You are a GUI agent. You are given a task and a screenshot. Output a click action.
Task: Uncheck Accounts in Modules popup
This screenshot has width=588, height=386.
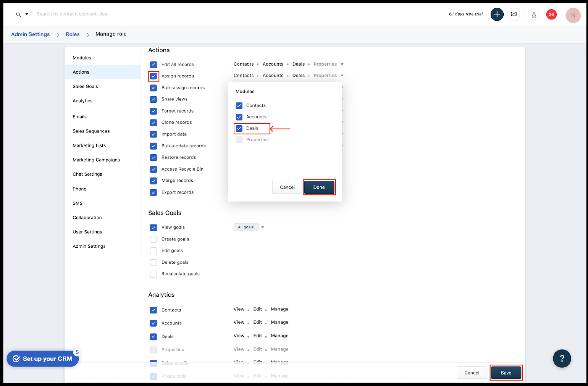(x=239, y=117)
